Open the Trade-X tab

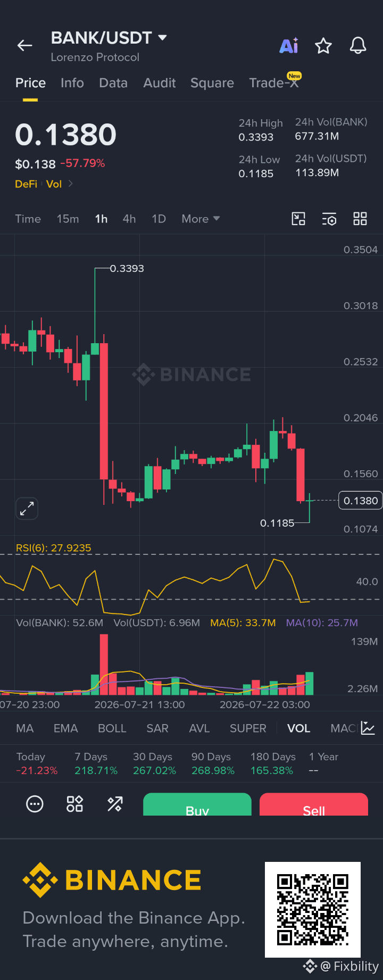click(274, 83)
